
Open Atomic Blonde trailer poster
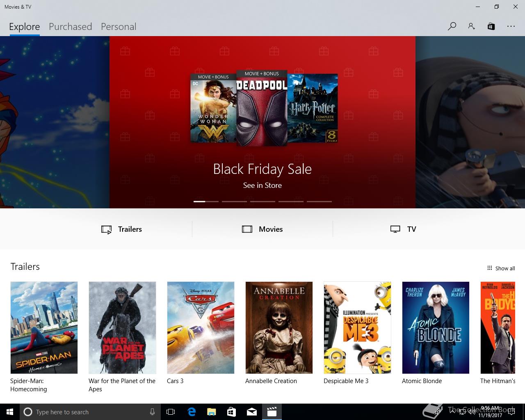pos(436,327)
